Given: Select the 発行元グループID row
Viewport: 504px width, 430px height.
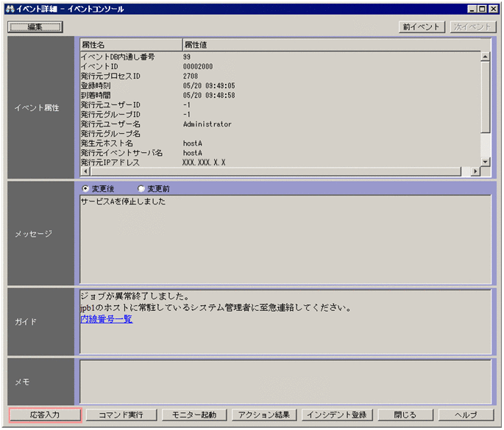Looking at the screenshot, I should [280, 115].
